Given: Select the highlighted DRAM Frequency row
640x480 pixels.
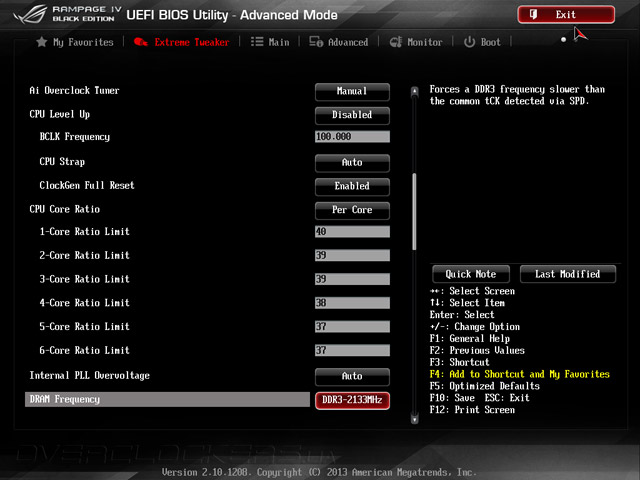Looking at the screenshot, I should point(167,400).
